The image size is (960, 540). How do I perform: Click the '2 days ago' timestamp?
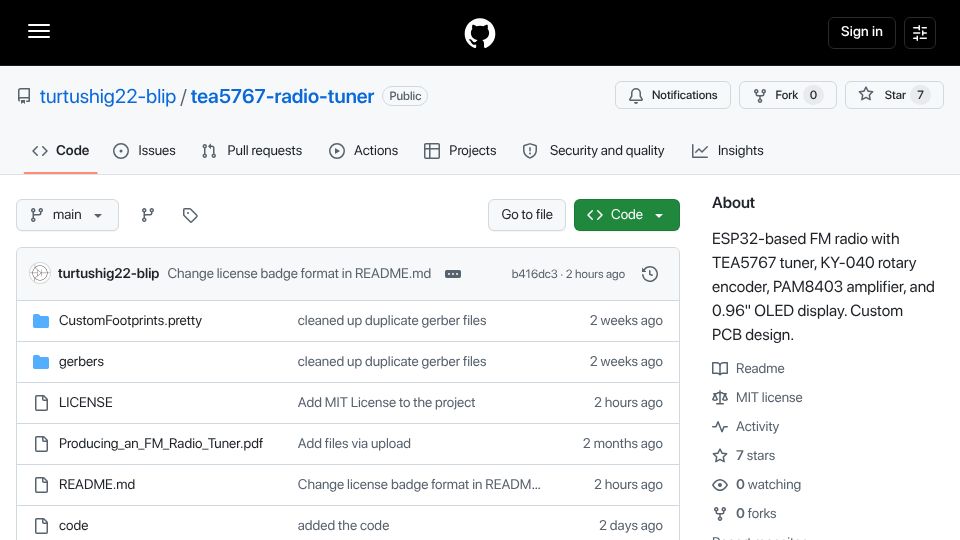tap(631, 525)
